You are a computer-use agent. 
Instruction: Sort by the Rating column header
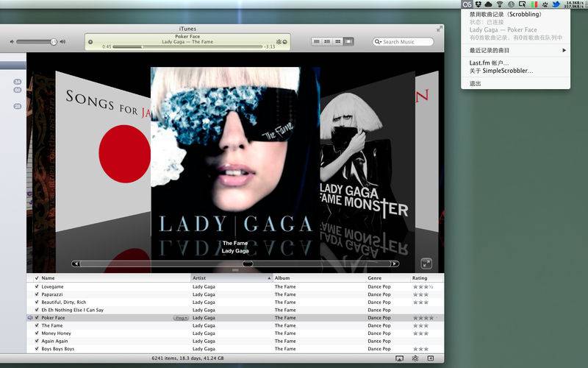click(x=427, y=278)
